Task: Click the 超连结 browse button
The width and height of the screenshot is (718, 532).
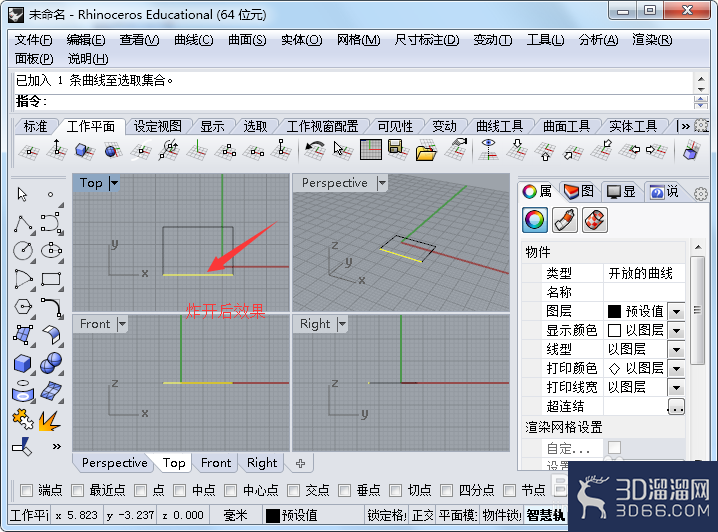Action: (676, 407)
